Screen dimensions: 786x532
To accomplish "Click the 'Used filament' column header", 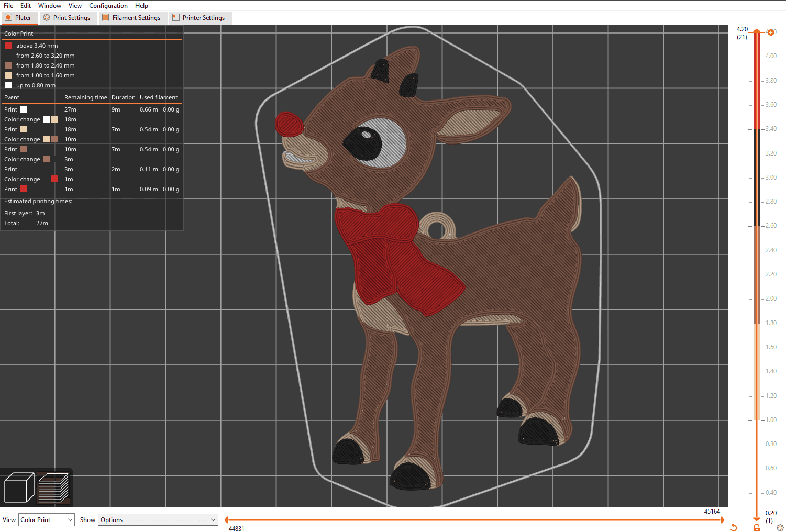I will [x=159, y=97].
